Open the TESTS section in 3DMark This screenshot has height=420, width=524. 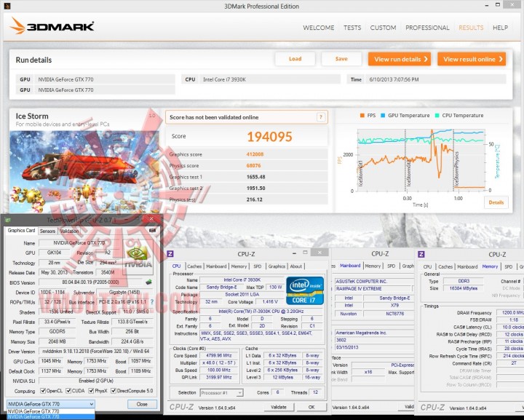(352, 28)
